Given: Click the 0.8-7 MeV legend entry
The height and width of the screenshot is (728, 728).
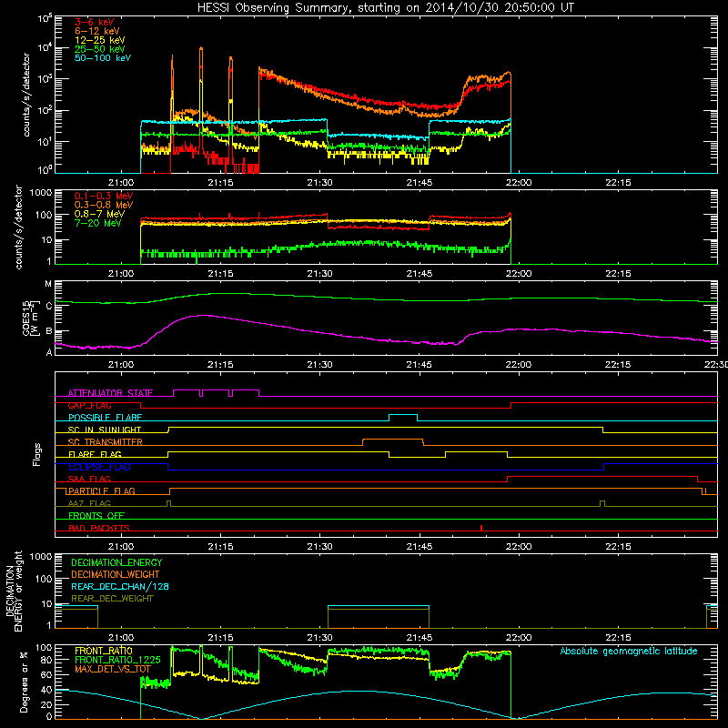Looking at the screenshot, I should (x=99, y=214).
